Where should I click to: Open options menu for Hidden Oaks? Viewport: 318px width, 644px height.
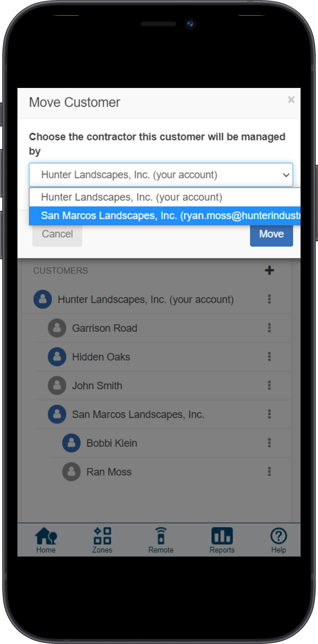(269, 356)
